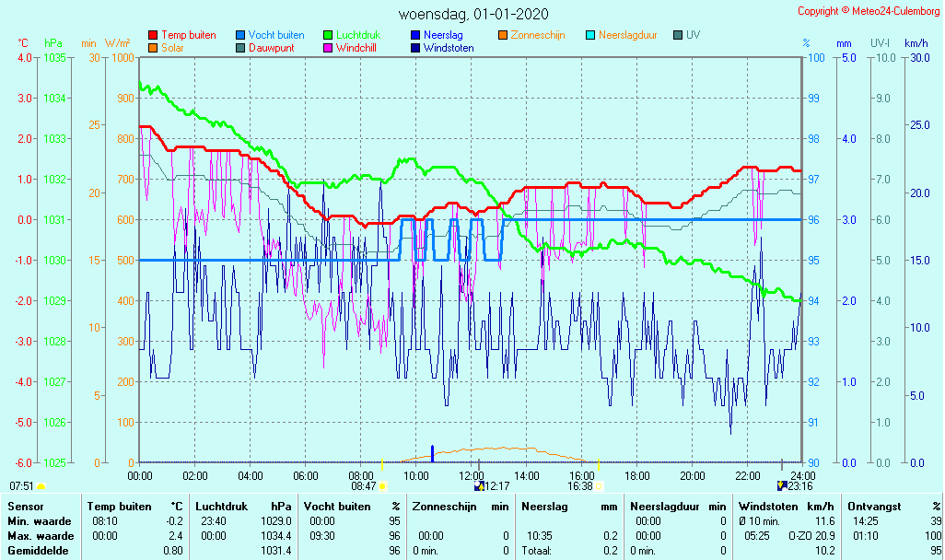Click the Zonneschijn legend label
The image size is (945, 560).
(x=538, y=35)
